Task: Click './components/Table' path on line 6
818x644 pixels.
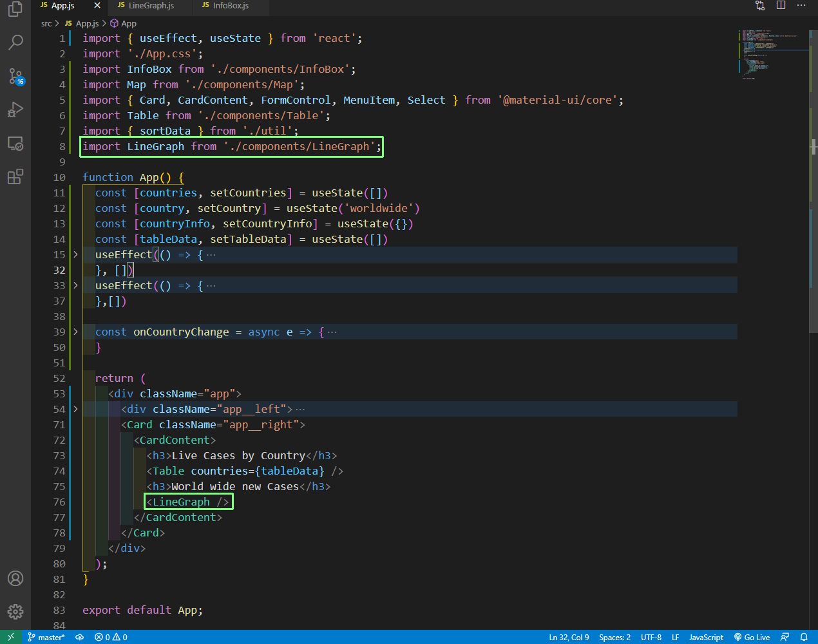Action: tap(261, 115)
